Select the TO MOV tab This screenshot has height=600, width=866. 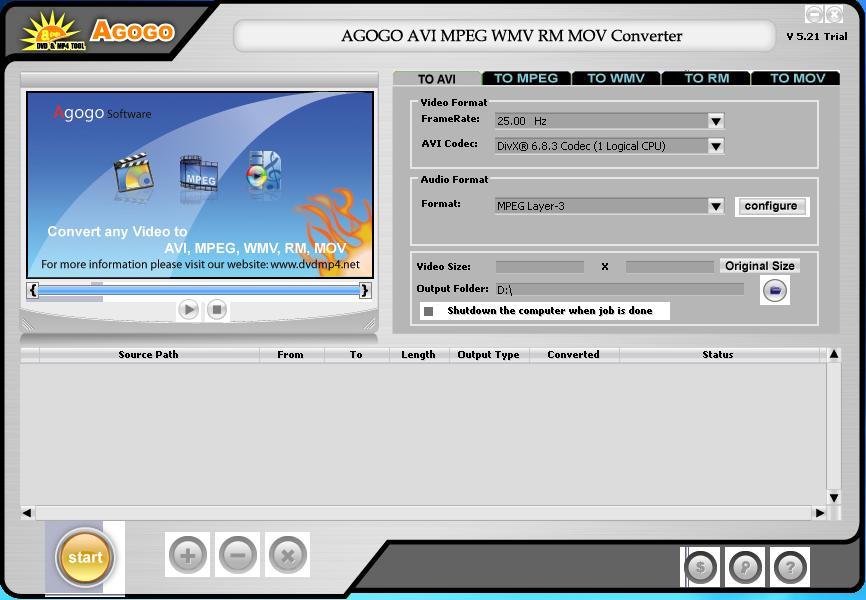click(795, 77)
